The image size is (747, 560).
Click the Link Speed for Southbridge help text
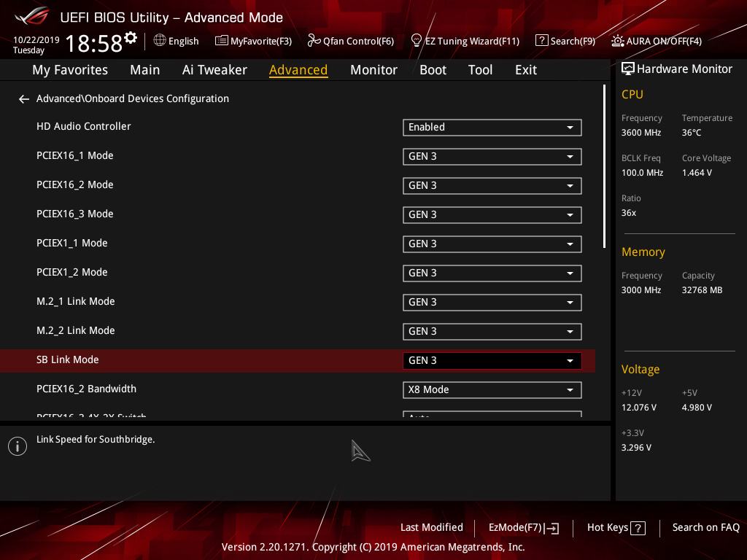pyautogui.click(x=96, y=440)
